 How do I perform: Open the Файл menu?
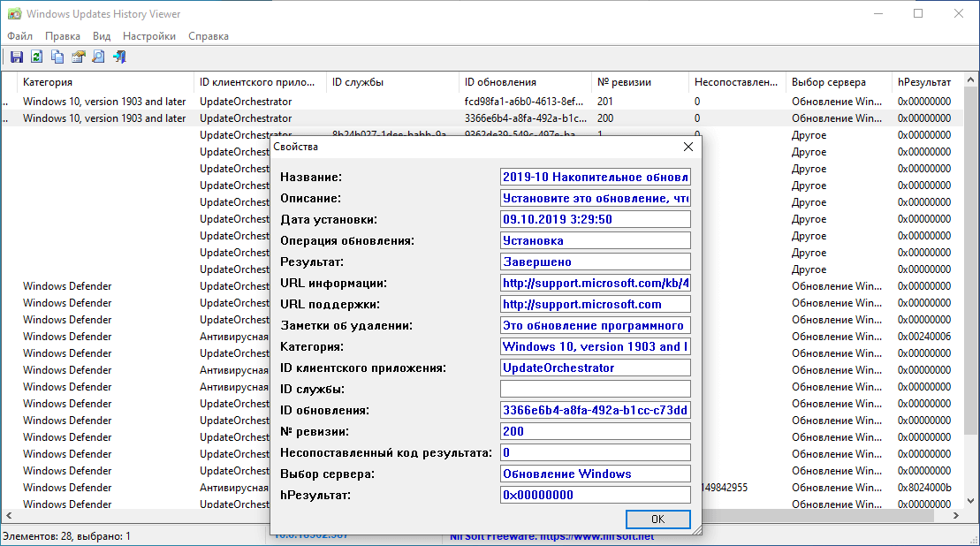[x=19, y=36]
